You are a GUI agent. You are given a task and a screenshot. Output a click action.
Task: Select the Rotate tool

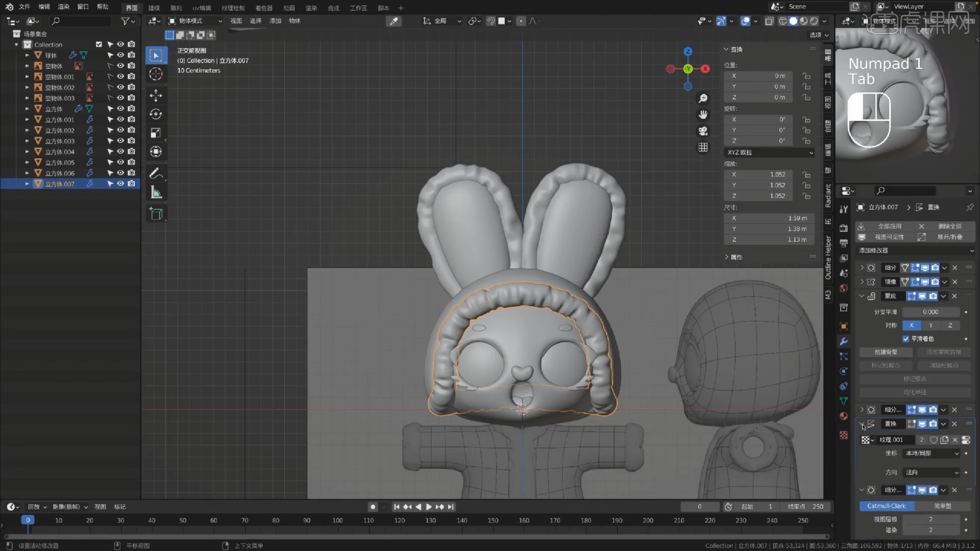pyautogui.click(x=156, y=114)
